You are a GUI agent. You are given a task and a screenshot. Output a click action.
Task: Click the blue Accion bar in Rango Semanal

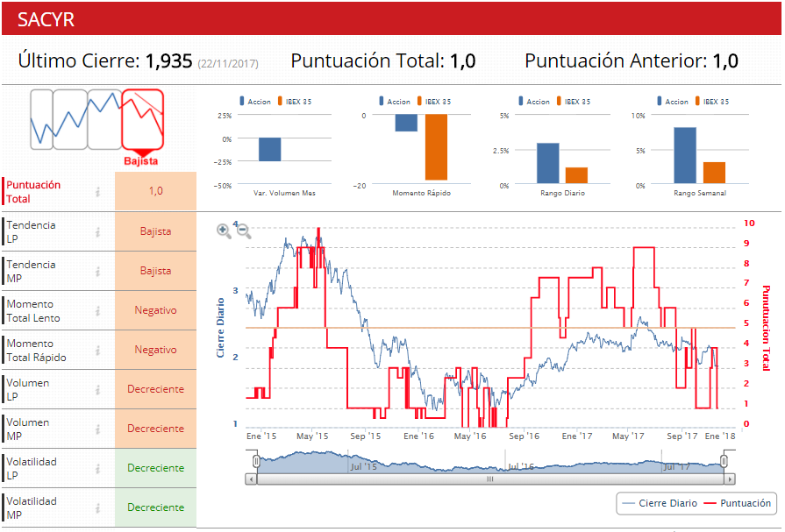(x=685, y=156)
